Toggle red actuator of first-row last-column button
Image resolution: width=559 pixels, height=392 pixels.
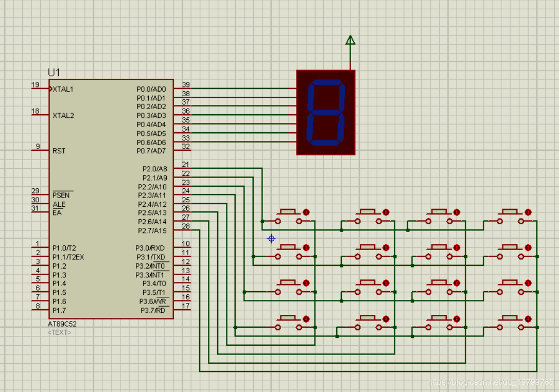point(528,212)
